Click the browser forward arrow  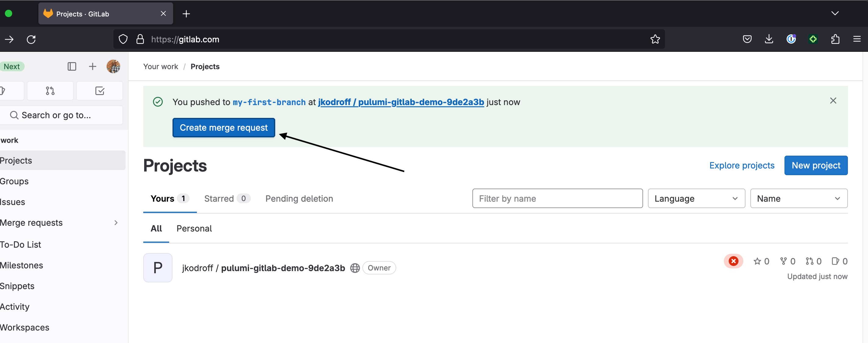(x=9, y=39)
